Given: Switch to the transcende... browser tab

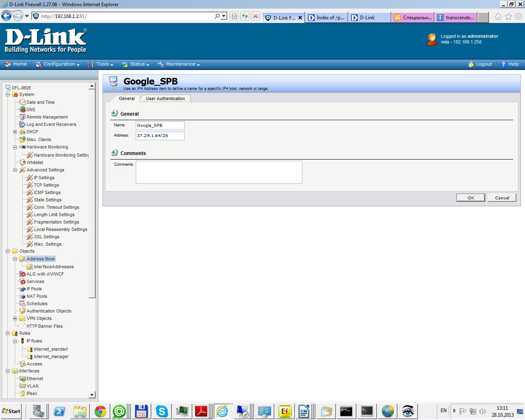Looking at the screenshot, I should tap(456, 18).
